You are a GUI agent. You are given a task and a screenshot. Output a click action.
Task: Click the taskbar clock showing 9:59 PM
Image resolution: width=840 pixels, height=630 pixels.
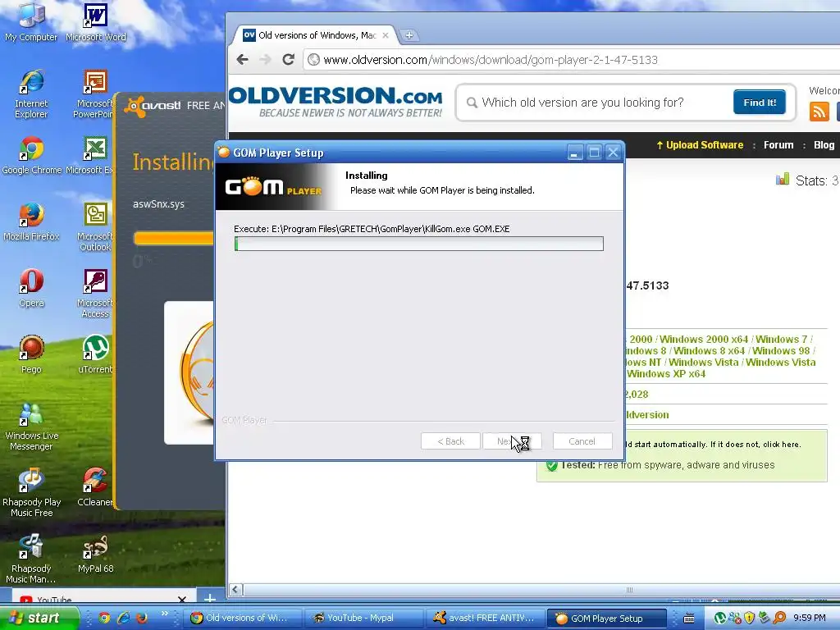tap(810, 618)
